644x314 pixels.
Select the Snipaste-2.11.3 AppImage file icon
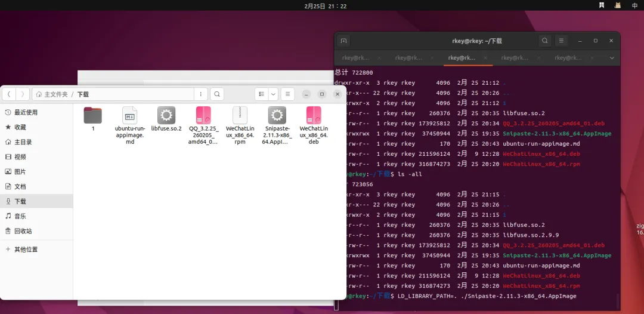[x=277, y=115]
